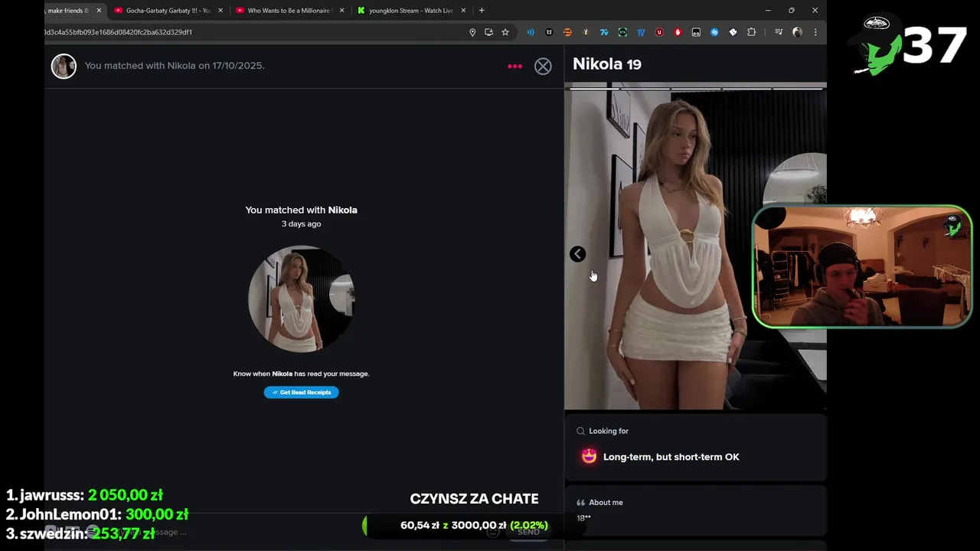The width and height of the screenshot is (980, 551).
Task: Close the Who Wants to Be a Millionaire tab
Action: [341, 11]
